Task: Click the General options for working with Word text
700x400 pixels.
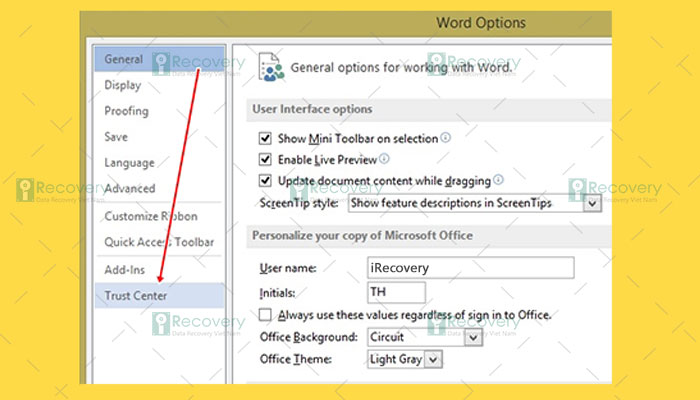Action: 401,67
